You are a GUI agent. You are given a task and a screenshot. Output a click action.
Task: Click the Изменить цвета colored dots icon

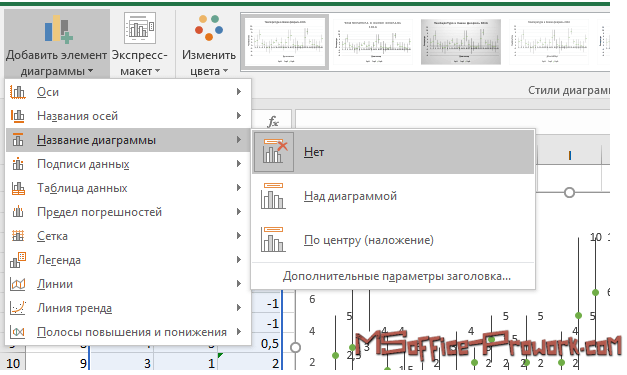pos(209,28)
